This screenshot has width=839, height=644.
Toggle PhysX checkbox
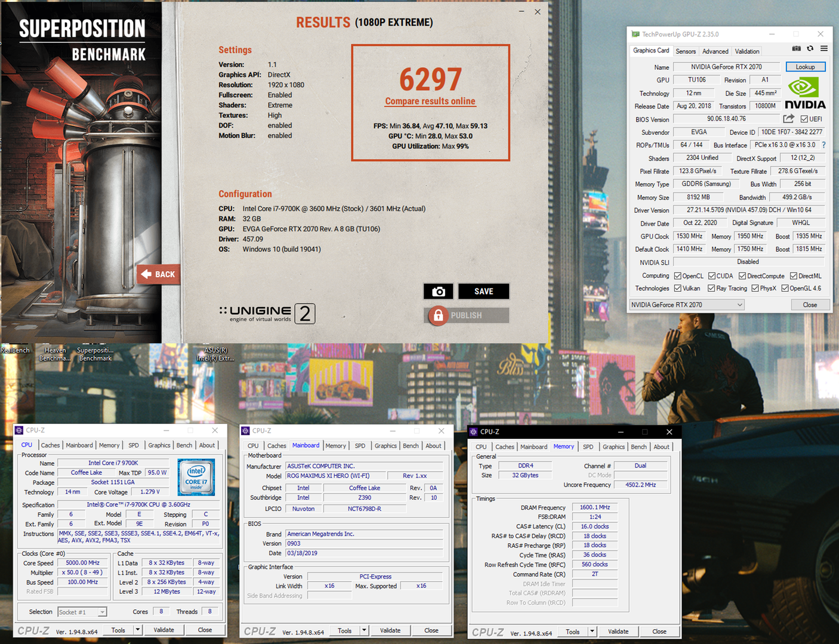point(755,289)
